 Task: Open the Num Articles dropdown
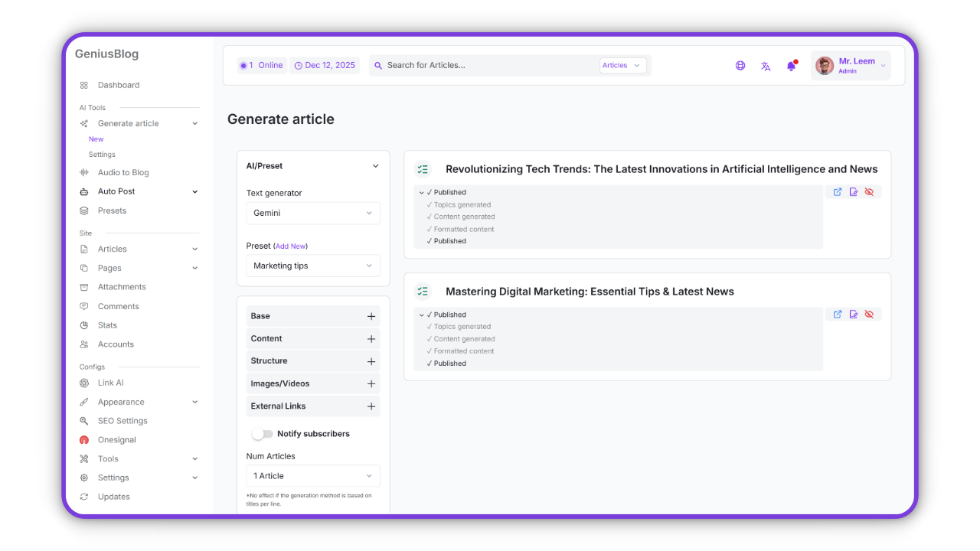(313, 476)
